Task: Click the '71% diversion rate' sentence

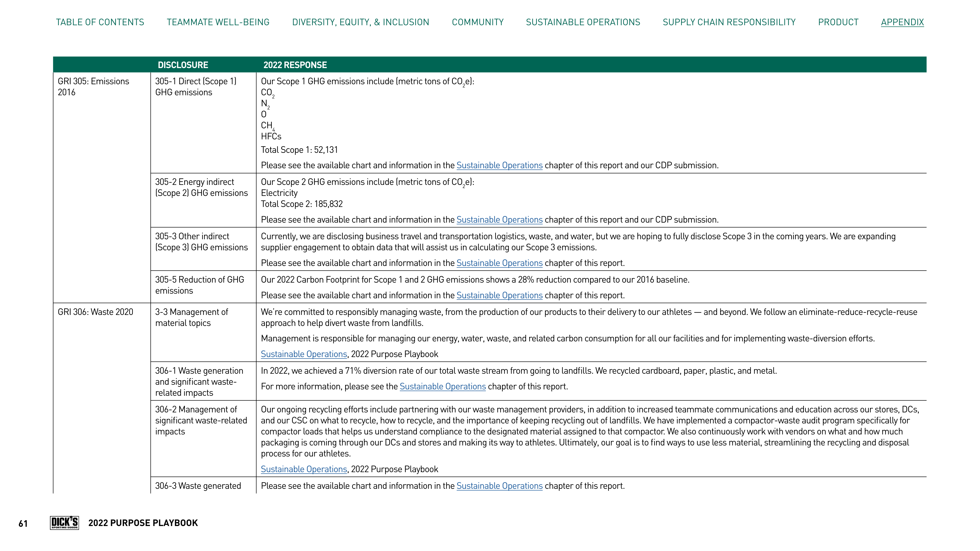Action: tap(519, 371)
